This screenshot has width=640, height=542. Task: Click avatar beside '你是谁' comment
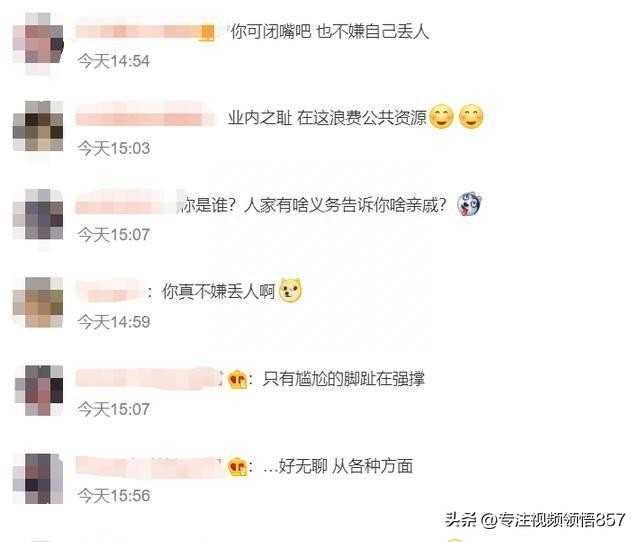point(38,214)
